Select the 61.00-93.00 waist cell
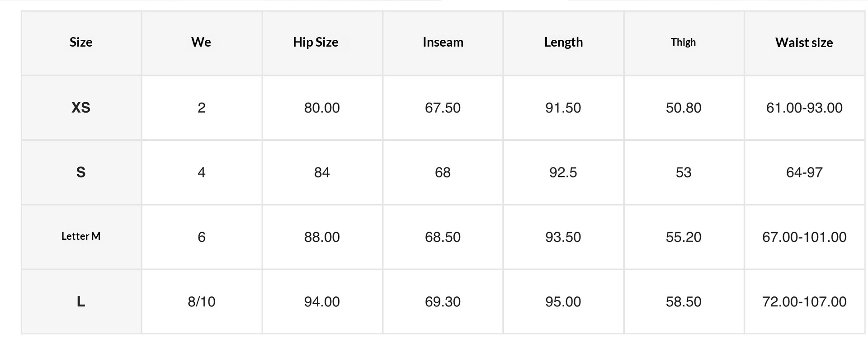This screenshot has height=338, width=868. point(804,108)
